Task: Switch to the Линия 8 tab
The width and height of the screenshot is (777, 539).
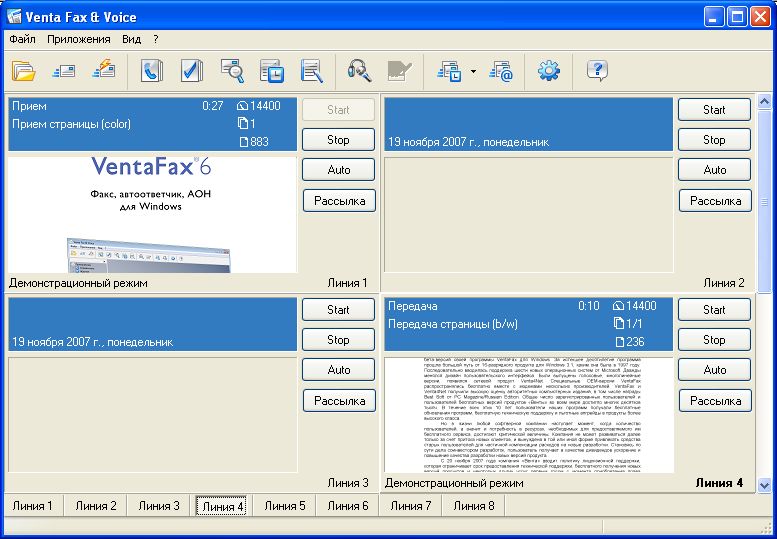Action: tap(474, 506)
